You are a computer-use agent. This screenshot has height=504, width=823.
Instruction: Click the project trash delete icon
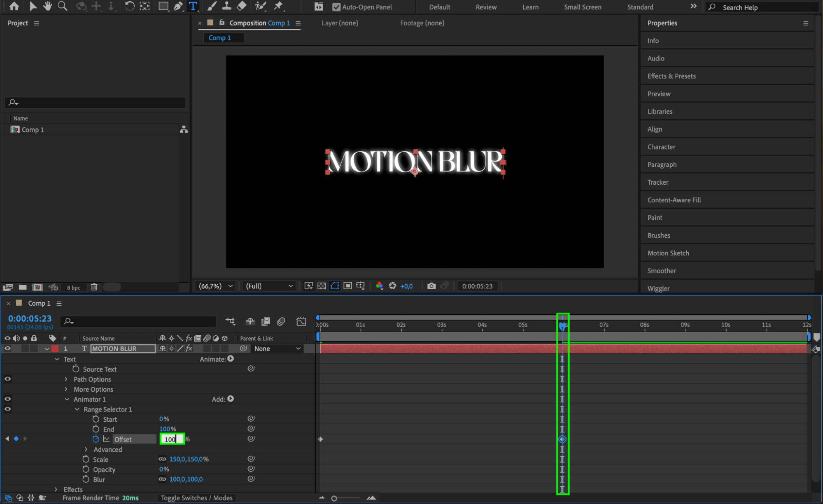94,287
